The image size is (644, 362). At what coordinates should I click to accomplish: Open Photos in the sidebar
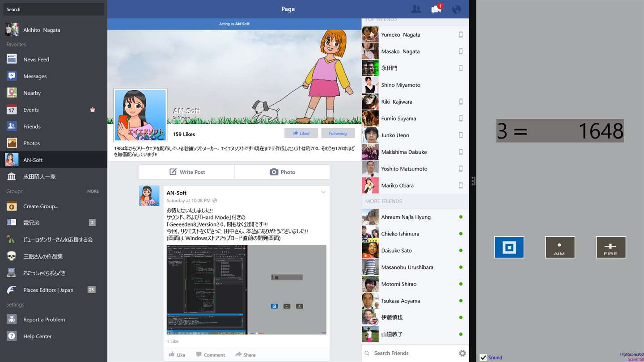point(54,143)
